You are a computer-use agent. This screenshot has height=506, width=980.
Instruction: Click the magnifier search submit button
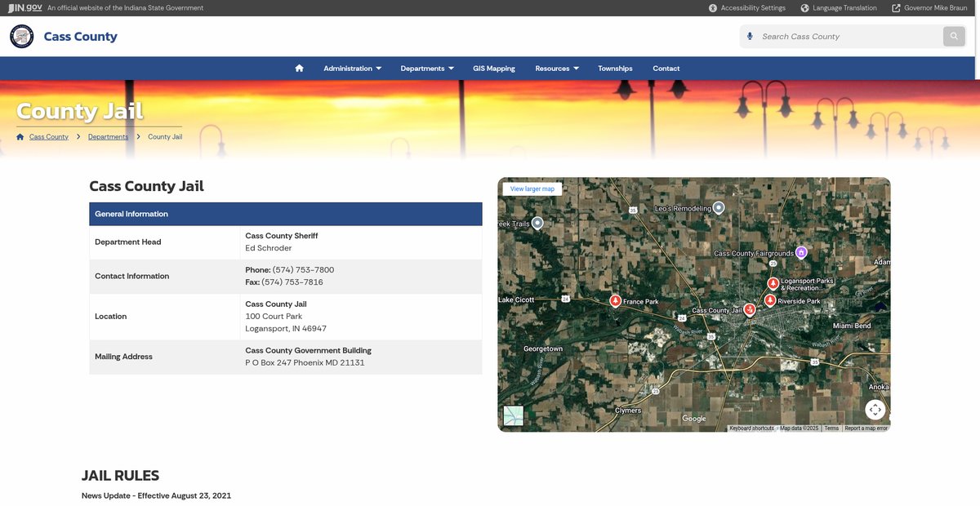[954, 37]
